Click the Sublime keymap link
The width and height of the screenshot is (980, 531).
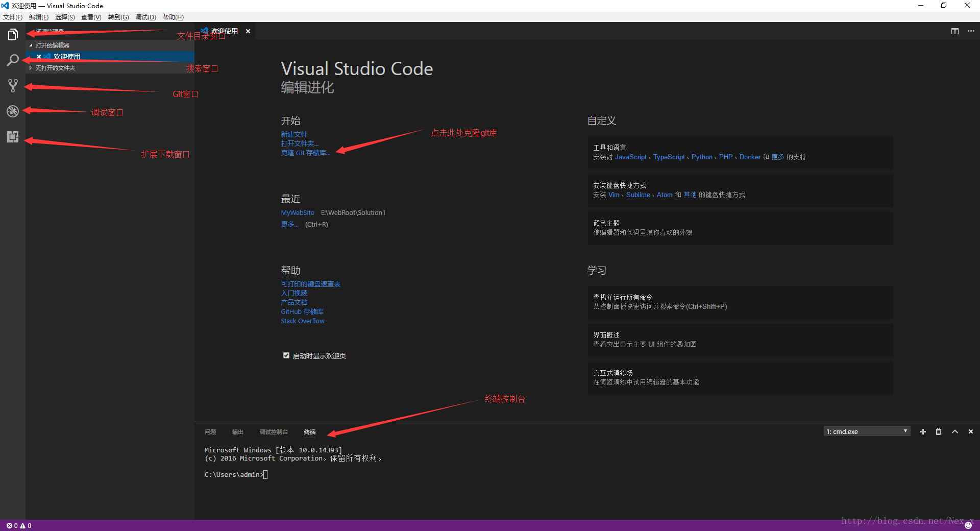tap(638, 195)
